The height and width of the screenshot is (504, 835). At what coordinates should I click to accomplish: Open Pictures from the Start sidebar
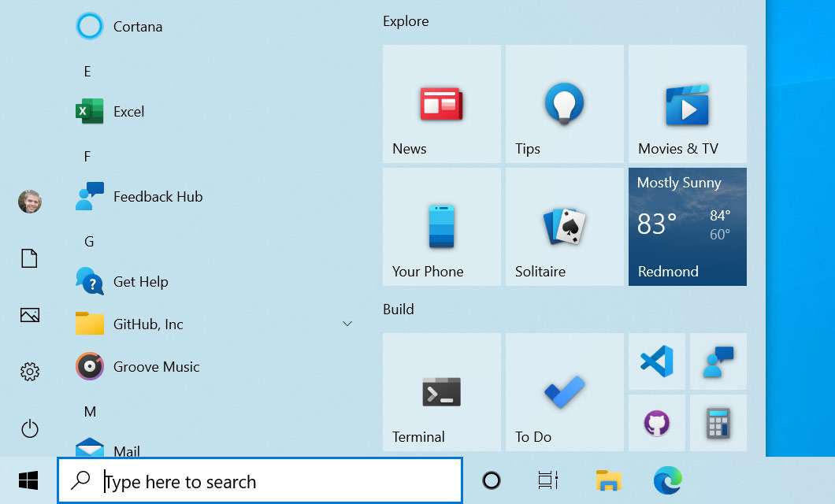point(30,315)
